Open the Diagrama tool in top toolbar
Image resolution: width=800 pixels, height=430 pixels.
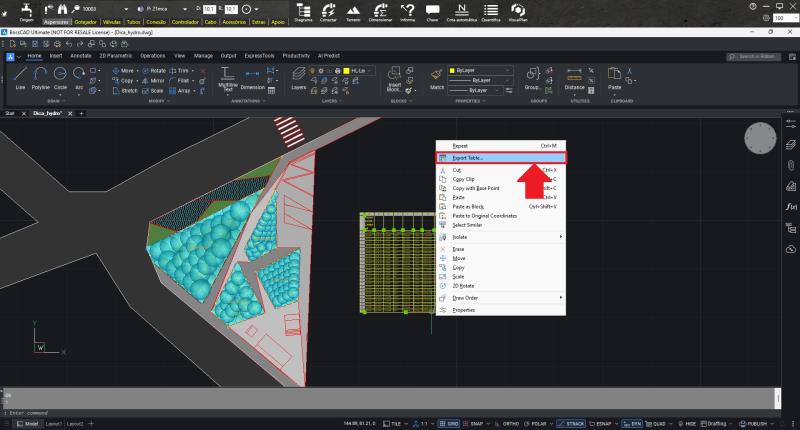(x=303, y=12)
